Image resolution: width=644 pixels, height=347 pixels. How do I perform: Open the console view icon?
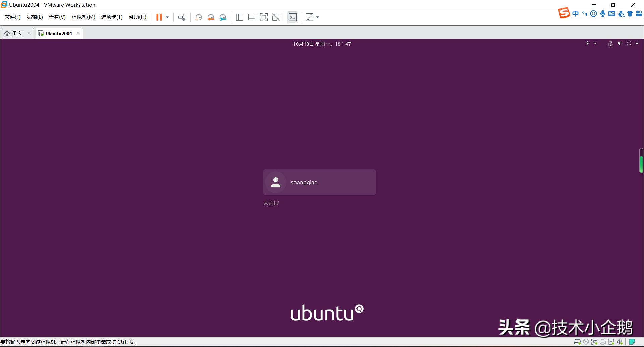292,17
